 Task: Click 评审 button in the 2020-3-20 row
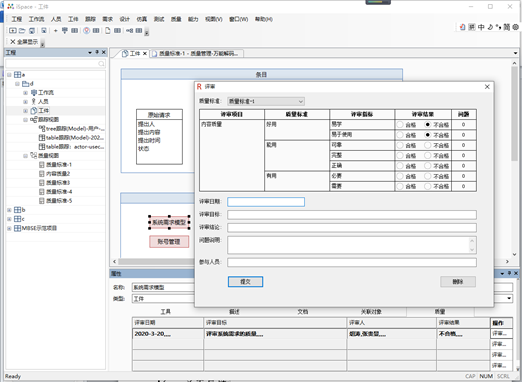(501, 333)
